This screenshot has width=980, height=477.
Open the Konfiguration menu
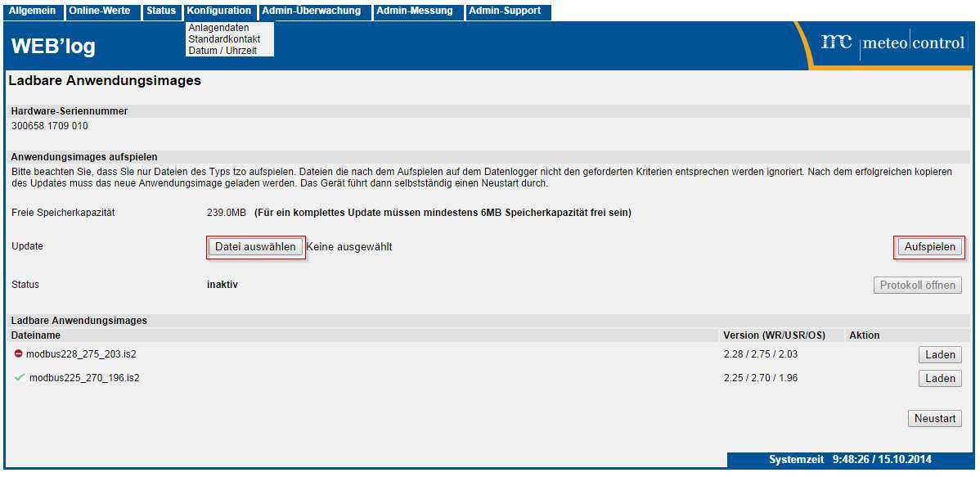pyautogui.click(x=219, y=11)
